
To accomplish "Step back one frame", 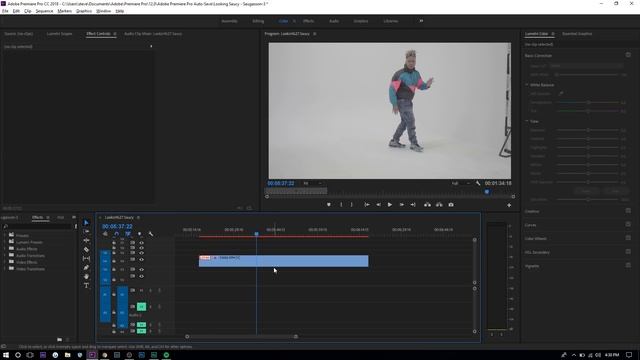I will 378,204.
